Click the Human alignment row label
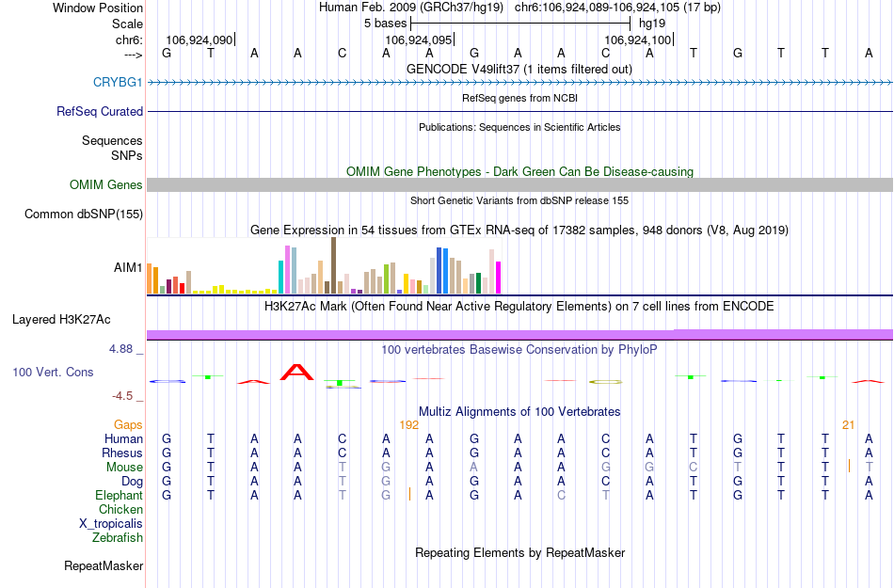The width and height of the screenshot is (894, 588). click(x=123, y=438)
